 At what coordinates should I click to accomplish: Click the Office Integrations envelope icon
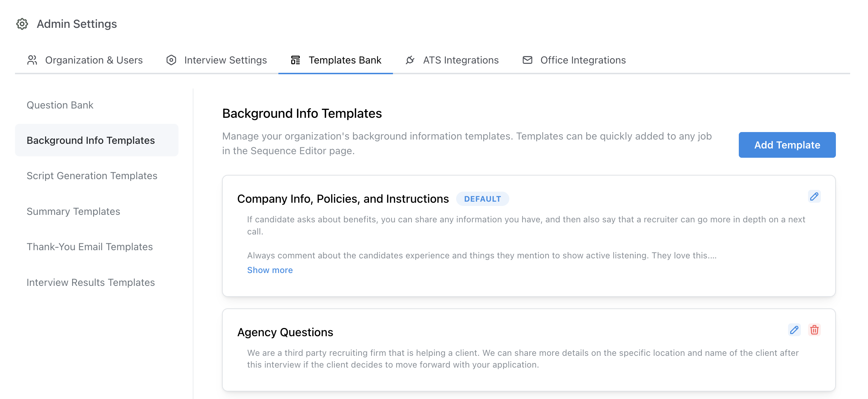pos(527,60)
